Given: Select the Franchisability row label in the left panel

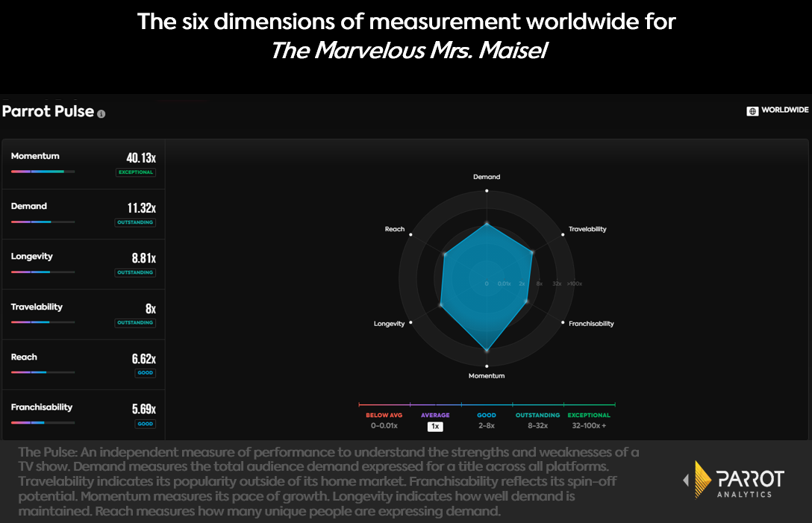Looking at the screenshot, I should [42, 407].
